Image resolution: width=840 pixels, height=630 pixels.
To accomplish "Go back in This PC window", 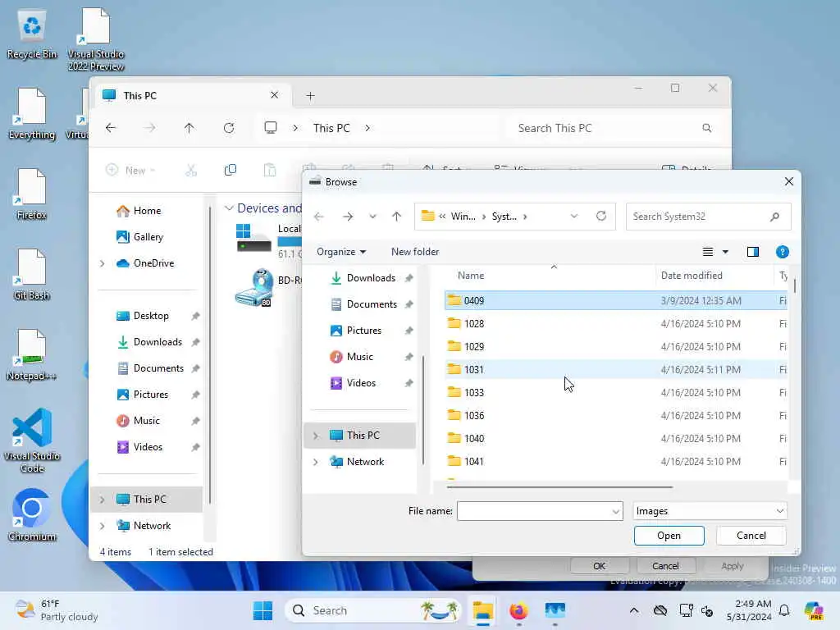I will pos(111,128).
